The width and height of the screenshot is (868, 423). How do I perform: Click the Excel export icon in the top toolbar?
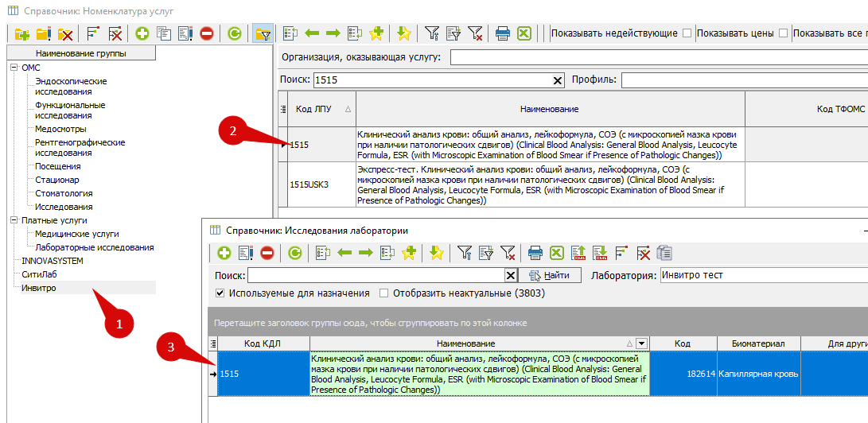(524, 33)
